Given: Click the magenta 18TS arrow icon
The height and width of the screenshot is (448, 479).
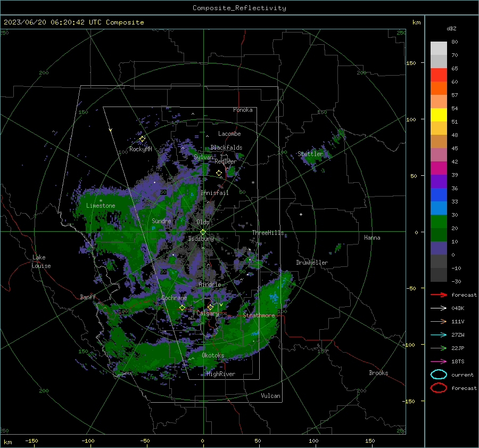Looking at the screenshot, I should (x=439, y=362).
